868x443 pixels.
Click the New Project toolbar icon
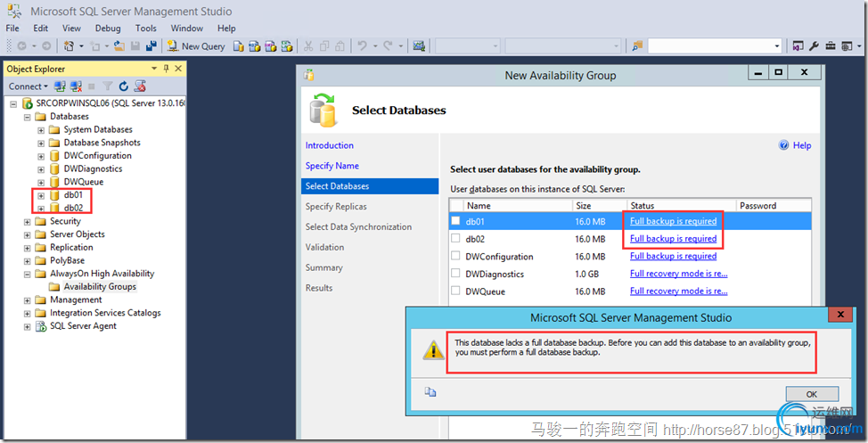point(69,46)
